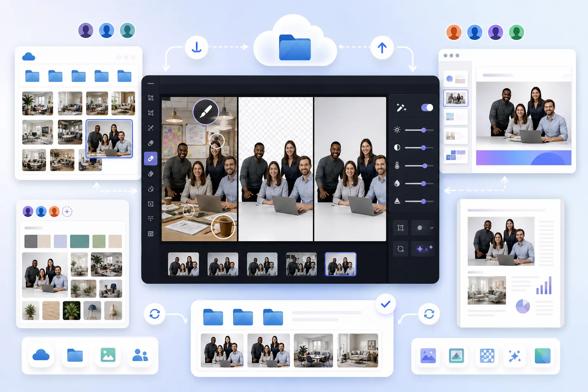
Task: Pick the teal color swatch in palette window
Action: click(x=80, y=241)
